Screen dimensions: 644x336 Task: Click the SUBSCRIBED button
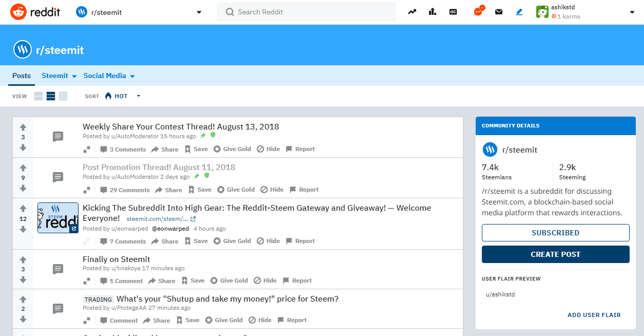(x=555, y=233)
